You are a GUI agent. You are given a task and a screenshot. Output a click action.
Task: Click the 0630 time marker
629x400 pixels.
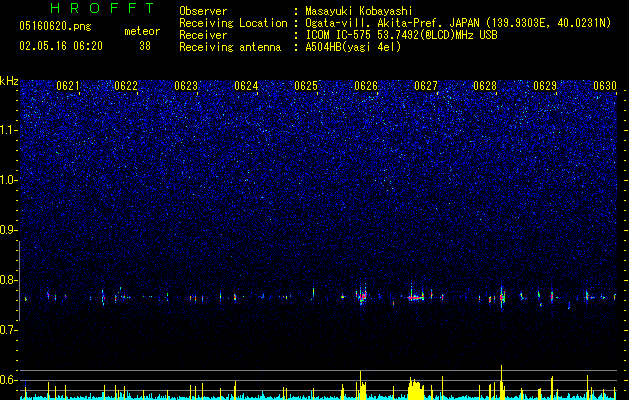point(605,86)
